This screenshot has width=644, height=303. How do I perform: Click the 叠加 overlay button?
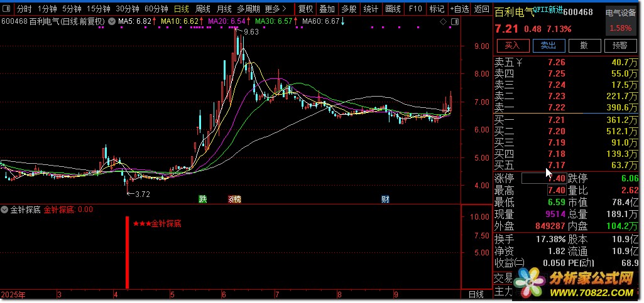point(327,9)
